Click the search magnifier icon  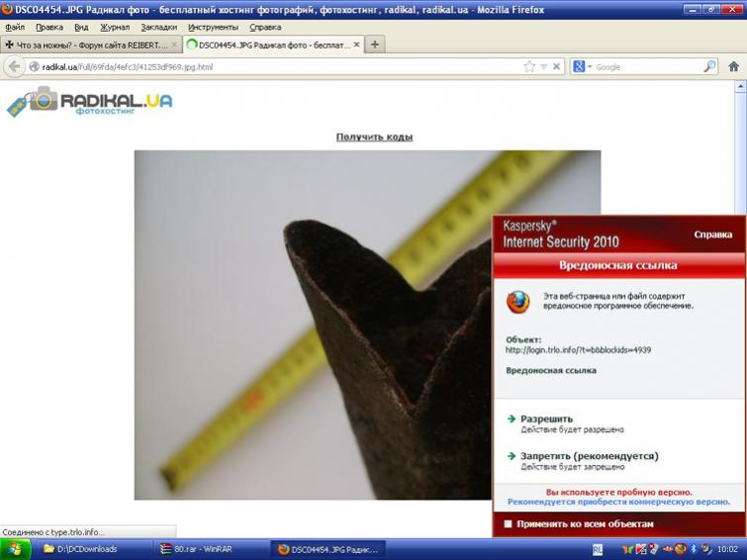(709, 66)
